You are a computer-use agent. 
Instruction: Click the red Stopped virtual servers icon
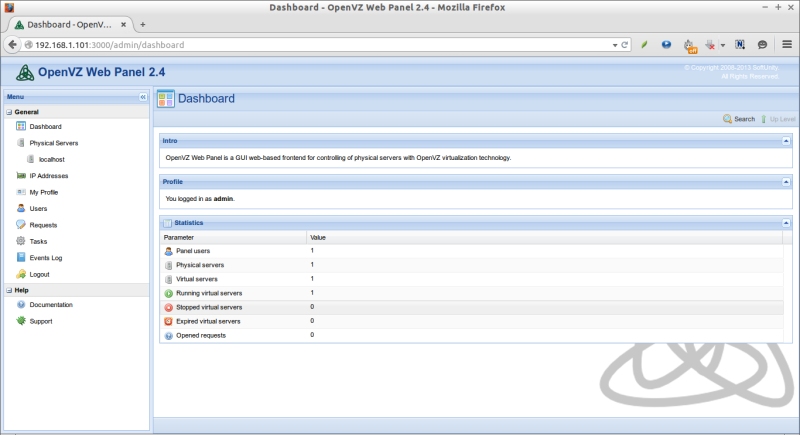(168, 308)
